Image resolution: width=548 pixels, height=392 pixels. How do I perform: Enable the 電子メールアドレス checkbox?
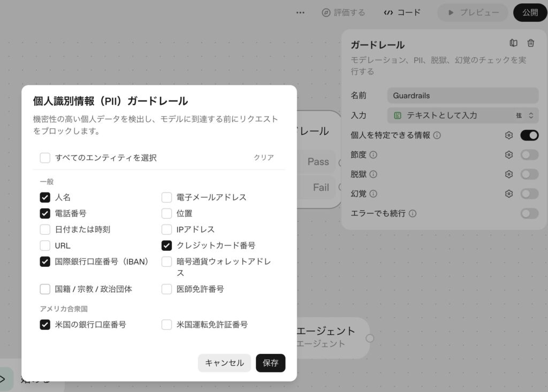tap(167, 197)
